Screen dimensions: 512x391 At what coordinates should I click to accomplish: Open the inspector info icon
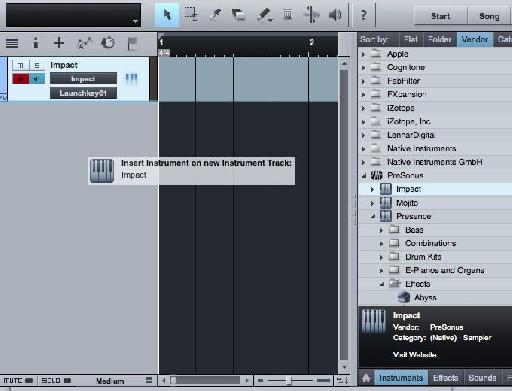36,43
